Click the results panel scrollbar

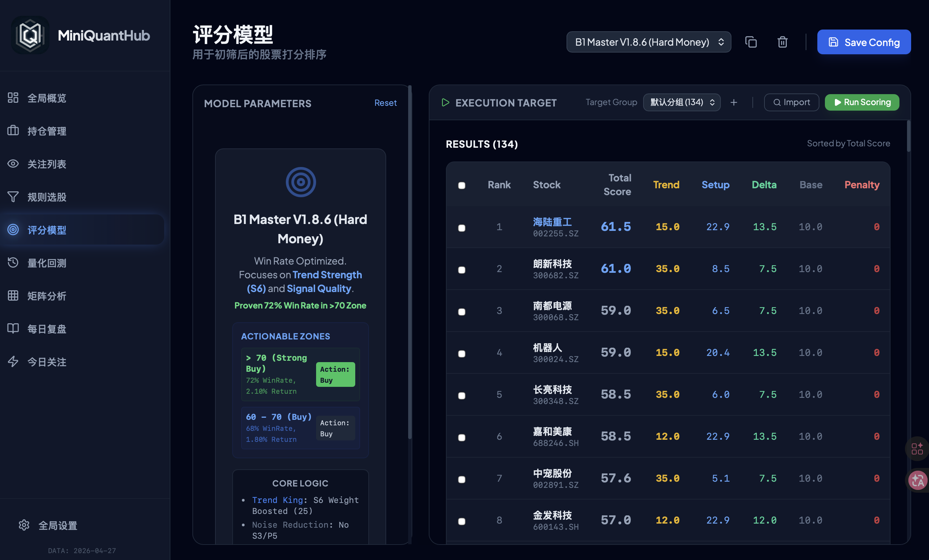point(909,136)
